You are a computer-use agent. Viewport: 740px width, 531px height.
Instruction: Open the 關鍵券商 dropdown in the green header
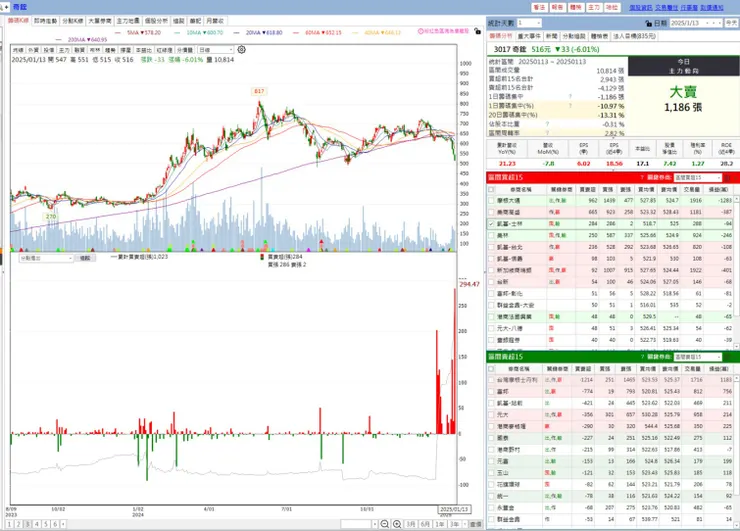tap(698, 357)
